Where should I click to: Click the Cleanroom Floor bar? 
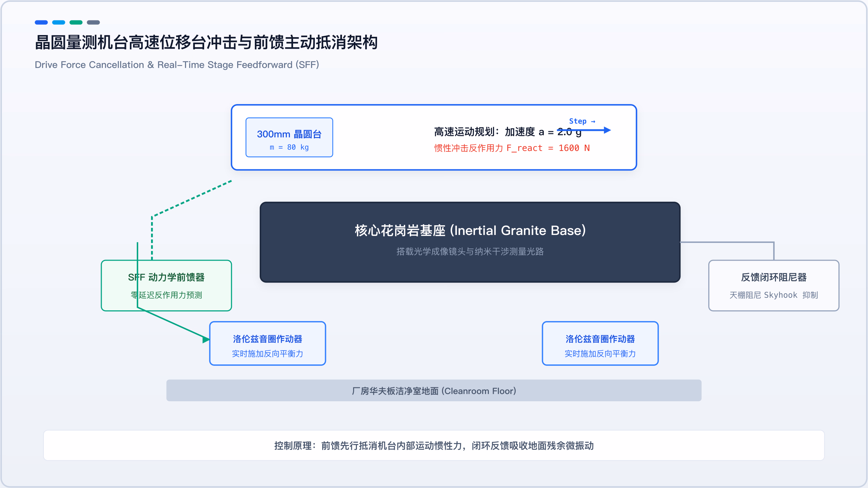(434, 390)
